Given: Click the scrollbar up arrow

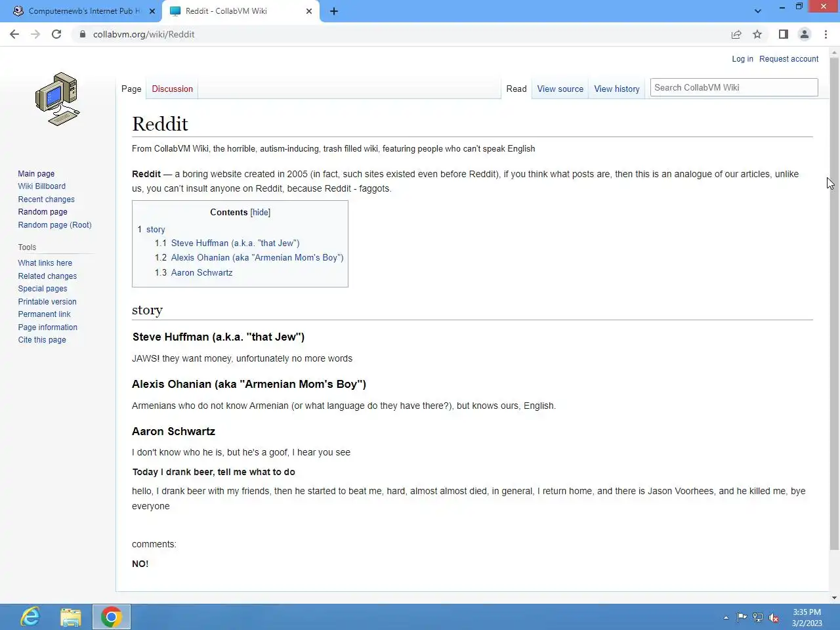Looking at the screenshot, I should coord(834,52).
